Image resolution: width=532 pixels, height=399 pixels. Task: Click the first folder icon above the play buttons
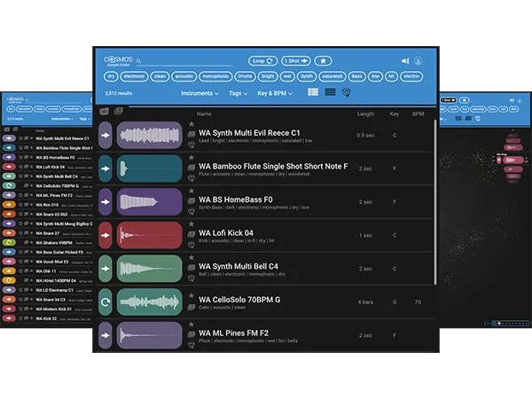[x=104, y=111]
